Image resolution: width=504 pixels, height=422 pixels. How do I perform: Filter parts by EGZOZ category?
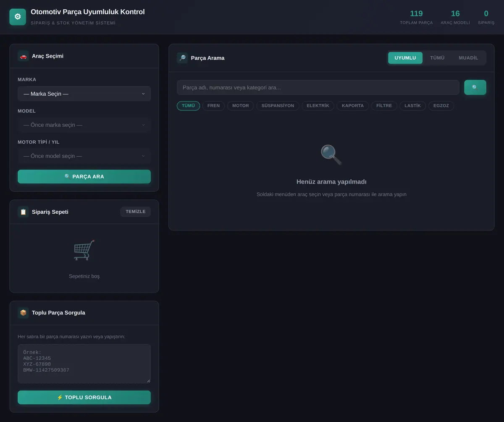pyautogui.click(x=441, y=106)
